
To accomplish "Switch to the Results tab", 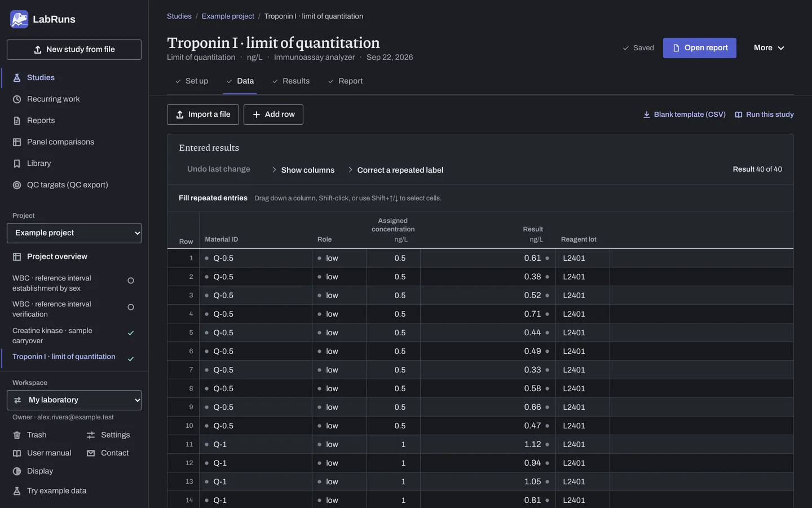I will 291,81.
